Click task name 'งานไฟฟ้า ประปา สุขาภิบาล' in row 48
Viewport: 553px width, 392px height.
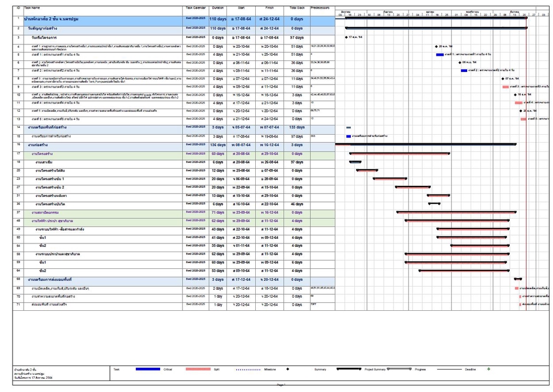click(52, 221)
